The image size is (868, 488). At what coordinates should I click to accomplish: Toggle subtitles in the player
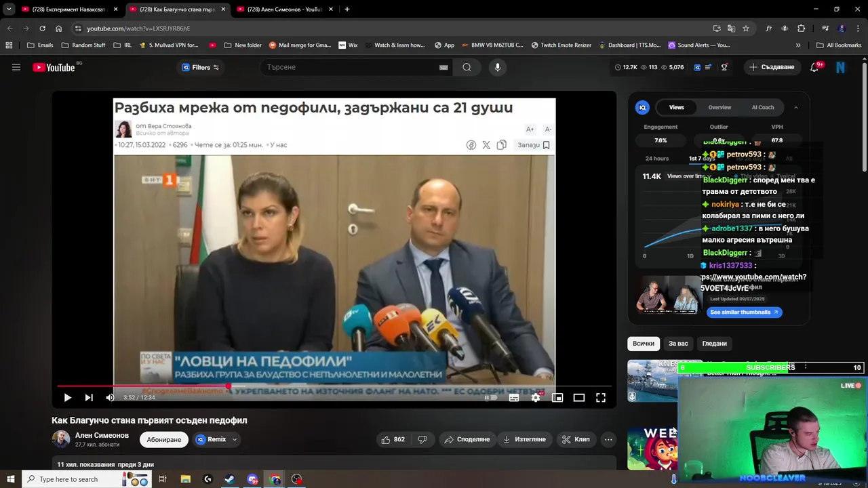[x=514, y=398]
